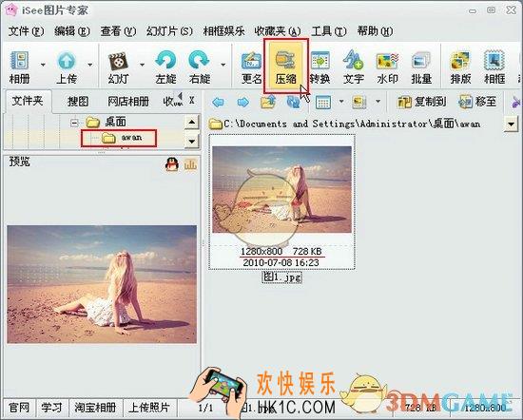Refresh the folder view icon
The width and height of the screenshot is (523, 420).
coord(294,102)
